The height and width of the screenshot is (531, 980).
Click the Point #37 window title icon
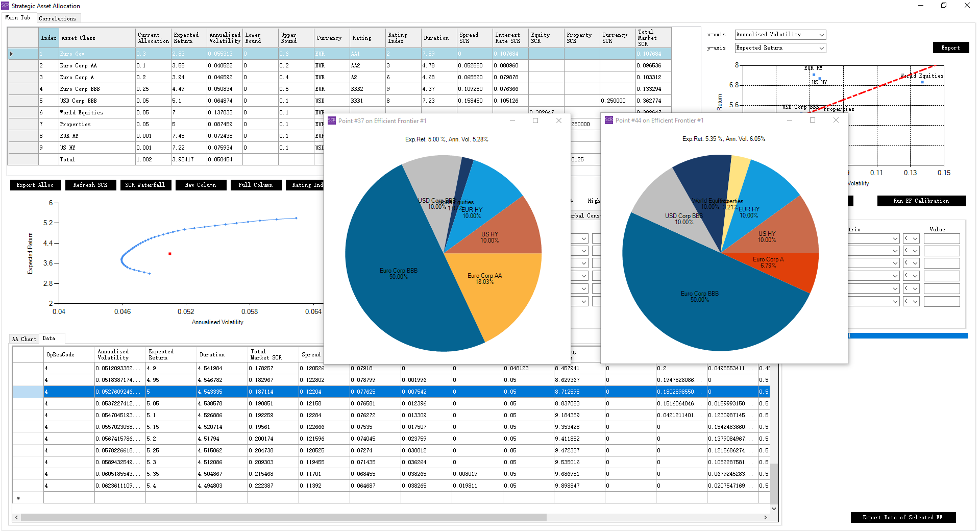pos(332,120)
